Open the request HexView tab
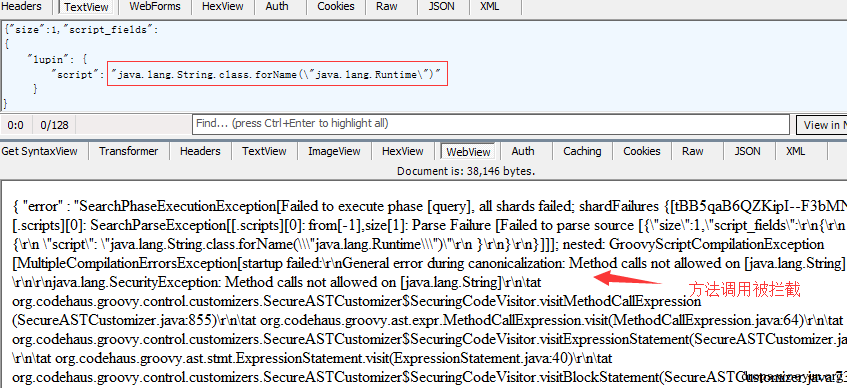 pos(223,6)
